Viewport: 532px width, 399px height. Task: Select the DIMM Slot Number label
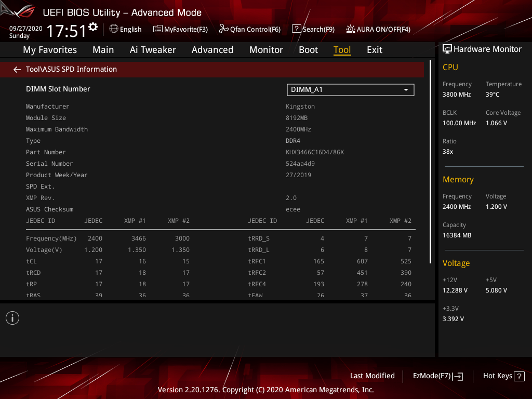(x=58, y=89)
